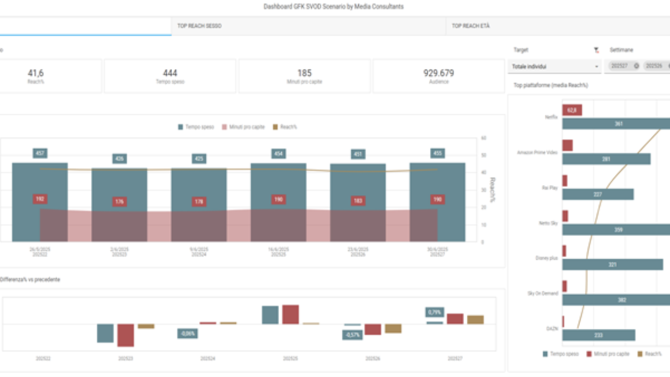Screen dimensions: 670x377
Task: Click the 62,8 label above Netflix bar
Action: 572,110
